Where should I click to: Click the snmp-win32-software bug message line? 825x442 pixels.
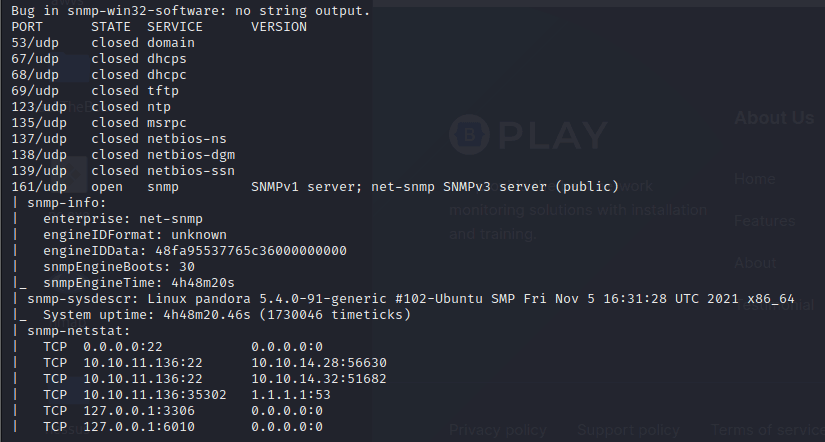tap(190, 11)
